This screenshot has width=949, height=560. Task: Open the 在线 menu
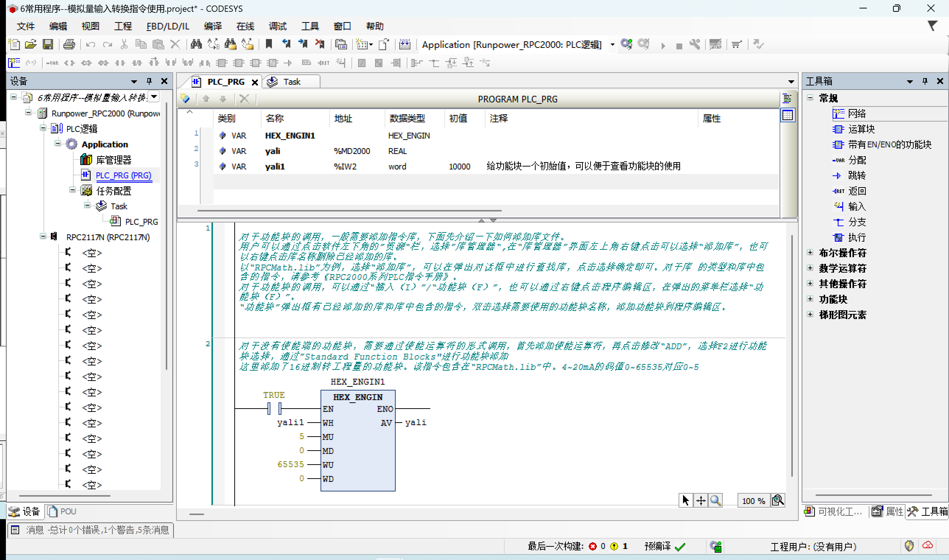coord(245,26)
